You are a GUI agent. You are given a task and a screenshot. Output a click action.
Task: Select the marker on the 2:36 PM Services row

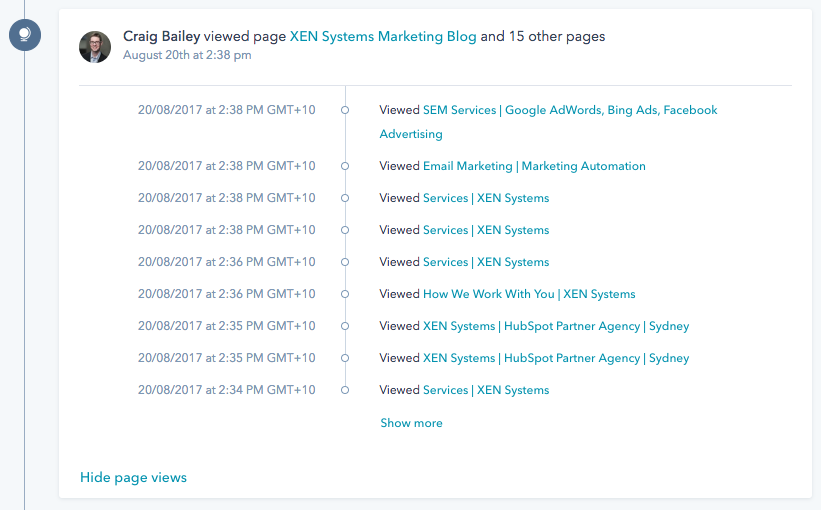[x=345, y=262]
